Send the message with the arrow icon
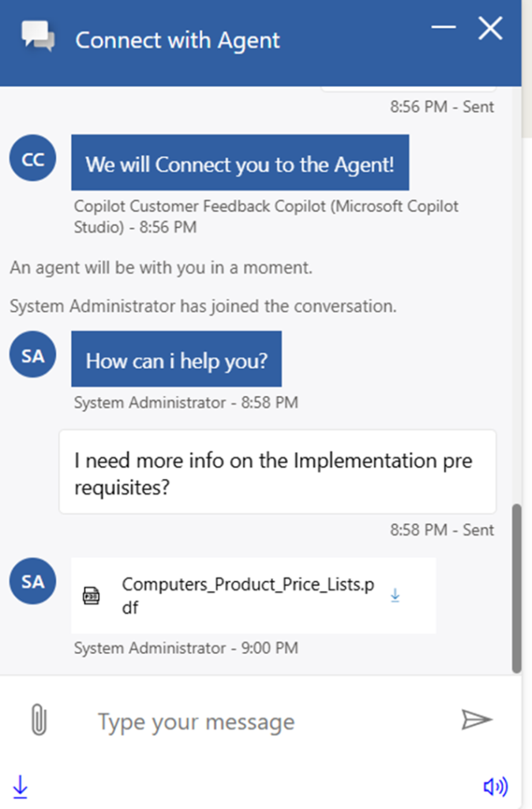 [477, 719]
